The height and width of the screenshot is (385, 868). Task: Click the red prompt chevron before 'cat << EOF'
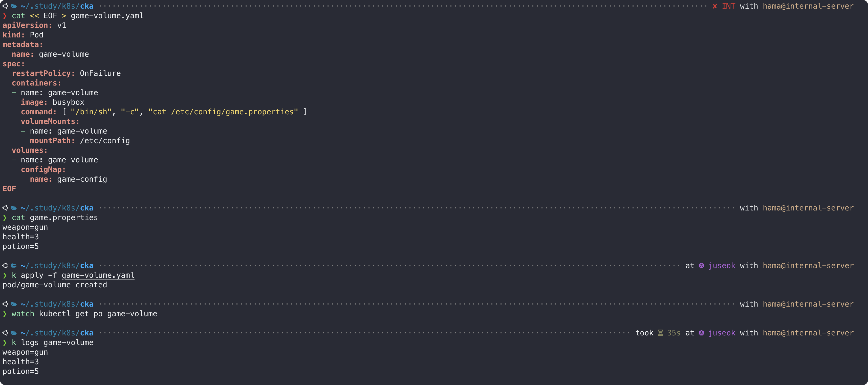click(5, 16)
